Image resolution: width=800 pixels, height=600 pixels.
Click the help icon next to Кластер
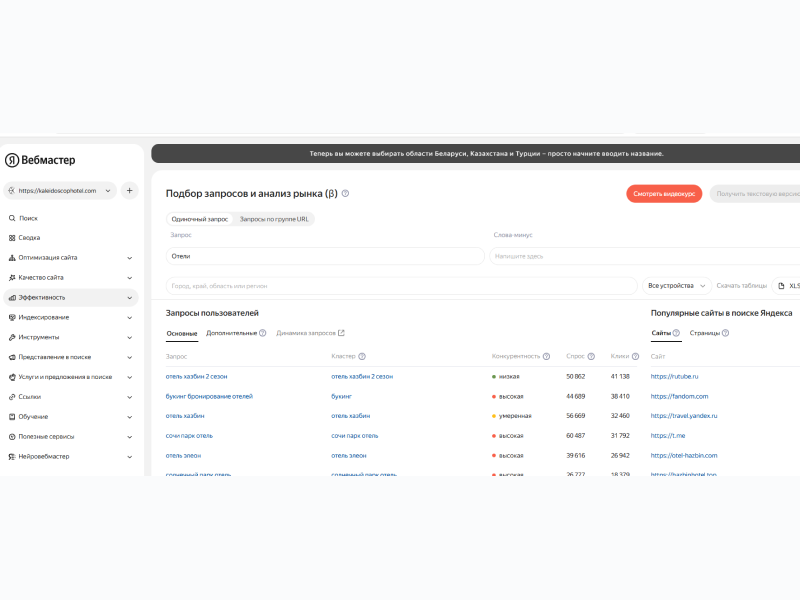362,356
